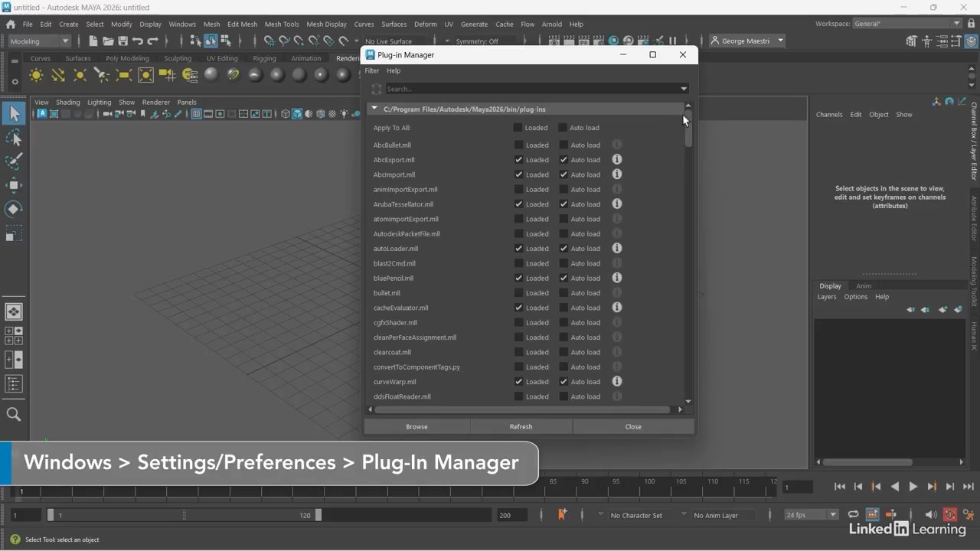
Task: Check Apply To All Loaded box
Action: coord(518,127)
